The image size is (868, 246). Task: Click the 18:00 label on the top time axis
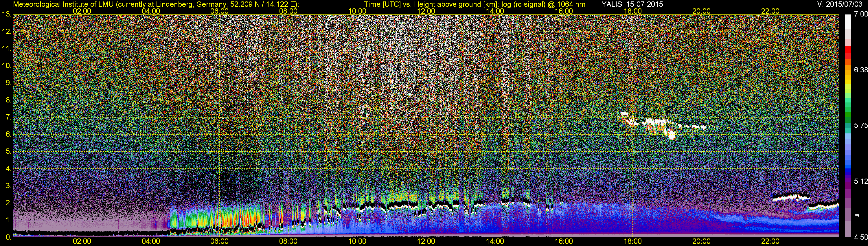[632, 11]
